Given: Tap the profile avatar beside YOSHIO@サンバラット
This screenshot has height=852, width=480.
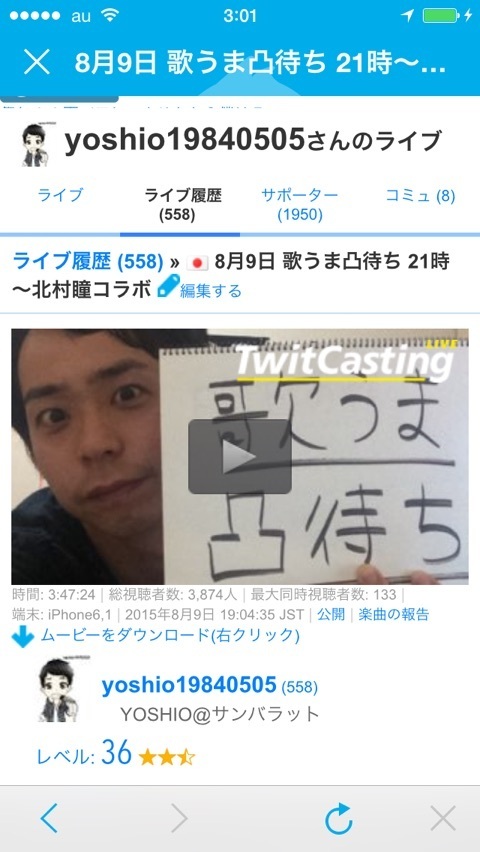Looking at the screenshot, I should pos(58,691).
